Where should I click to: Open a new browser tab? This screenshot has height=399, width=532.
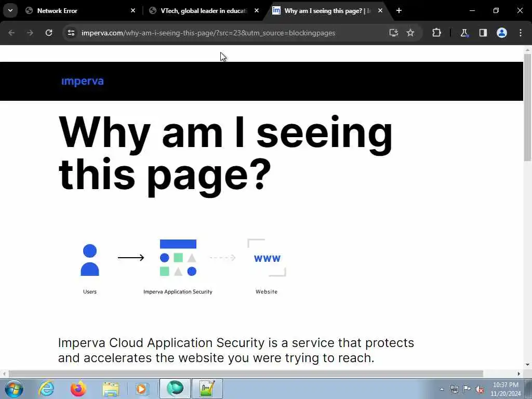coord(399,11)
